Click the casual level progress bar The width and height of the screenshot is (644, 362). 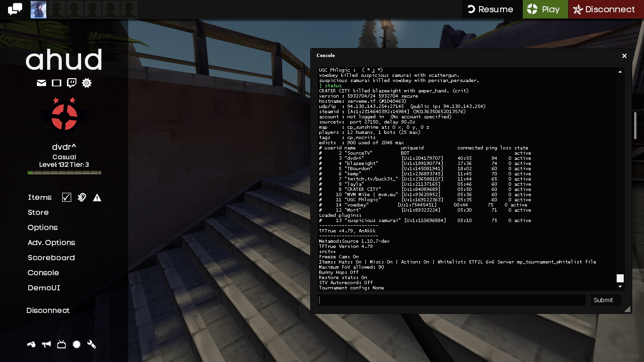coord(64,173)
